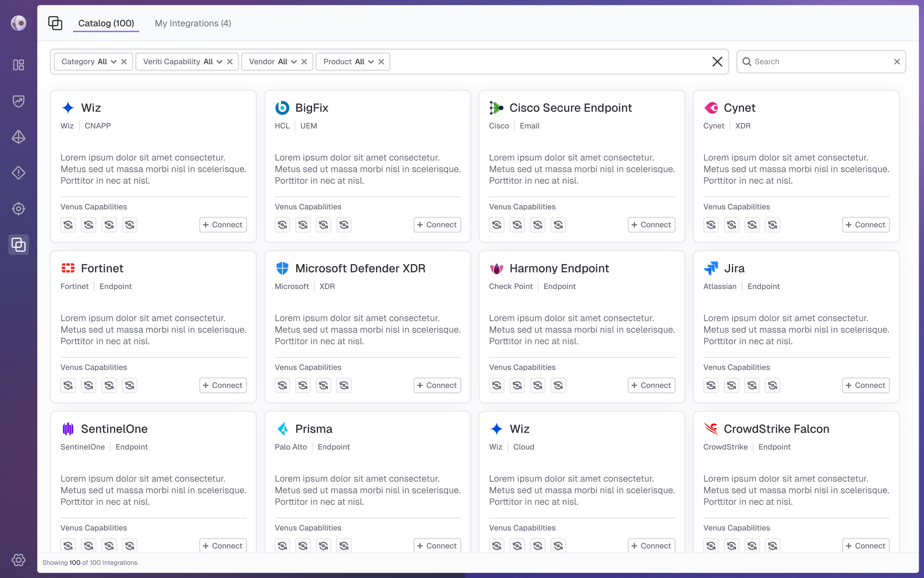The image size is (924, 578).
Task: Connect the Cynet integration
Action: coord(866,225)
